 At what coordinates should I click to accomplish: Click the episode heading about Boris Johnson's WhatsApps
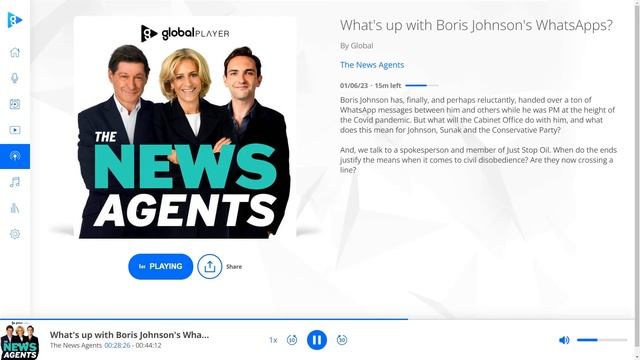(476, 25)
